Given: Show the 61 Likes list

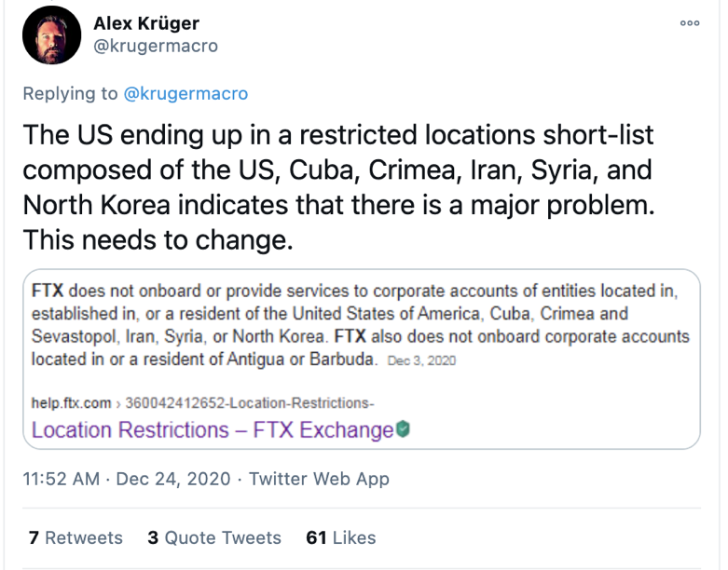Looking at the screenshot, I should point(340,538).
